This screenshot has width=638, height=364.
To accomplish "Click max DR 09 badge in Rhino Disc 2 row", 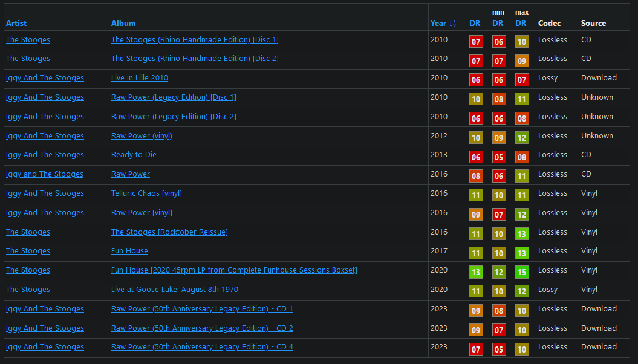I will click(x=522, y=61).
